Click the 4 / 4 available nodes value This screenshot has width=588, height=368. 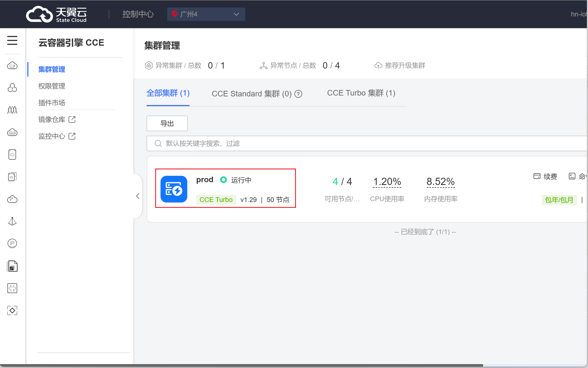click(342, 182)
